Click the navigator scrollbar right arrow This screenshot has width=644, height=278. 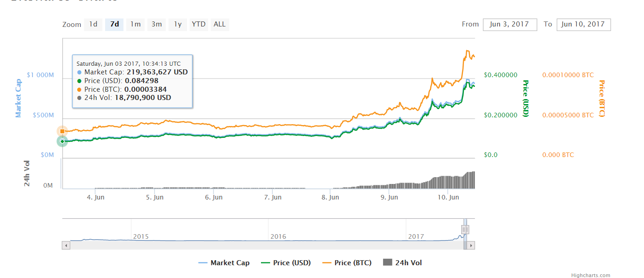471,246
